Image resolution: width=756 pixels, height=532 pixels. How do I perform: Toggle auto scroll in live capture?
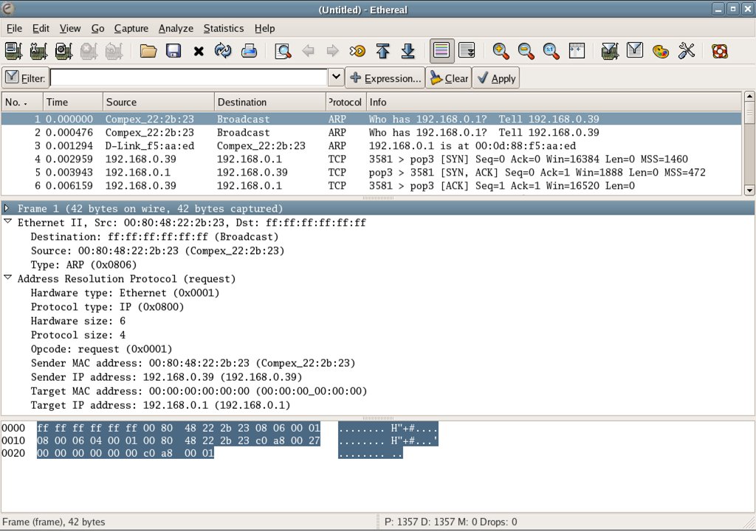[x=466, y=51]
